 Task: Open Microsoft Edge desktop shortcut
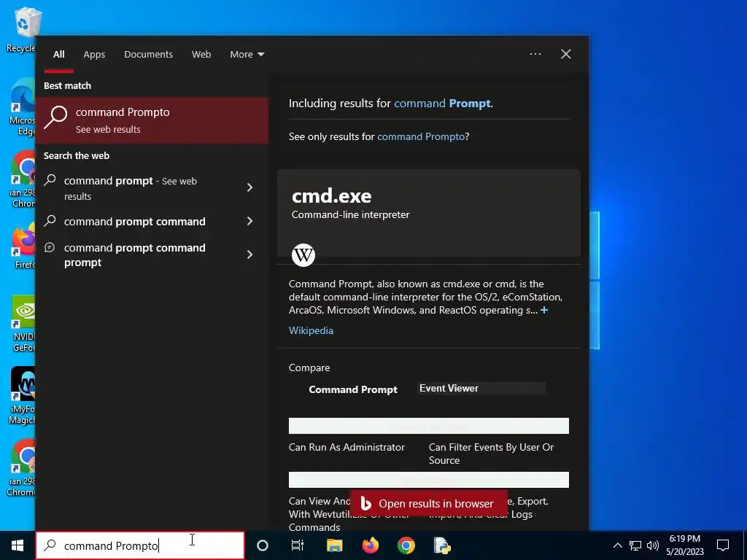[22, 108]
